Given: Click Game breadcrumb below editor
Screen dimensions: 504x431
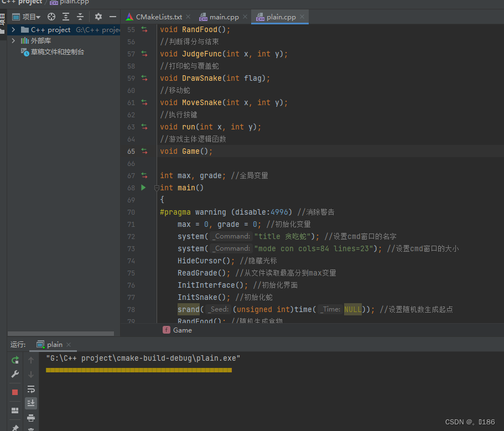Looking at the screenshot, I should click(178, 330).
